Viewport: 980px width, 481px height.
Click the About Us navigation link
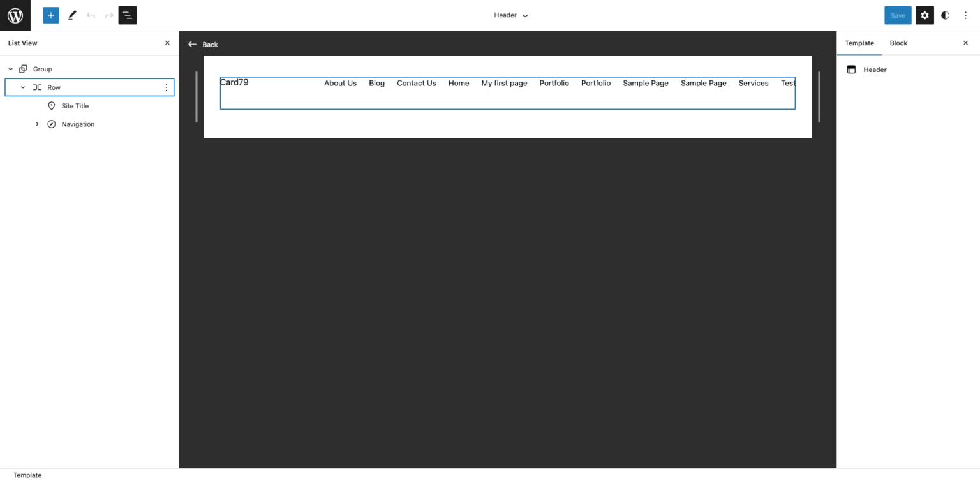point(340,83)
